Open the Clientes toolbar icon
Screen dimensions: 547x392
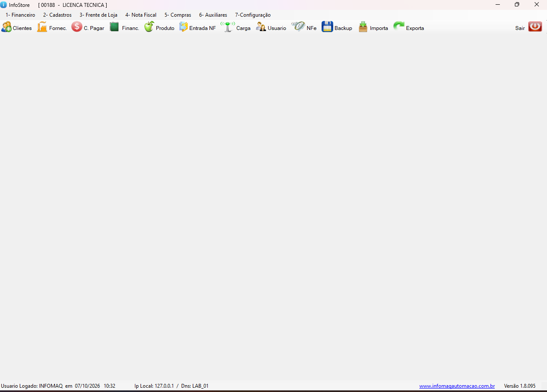pos(6,27)
